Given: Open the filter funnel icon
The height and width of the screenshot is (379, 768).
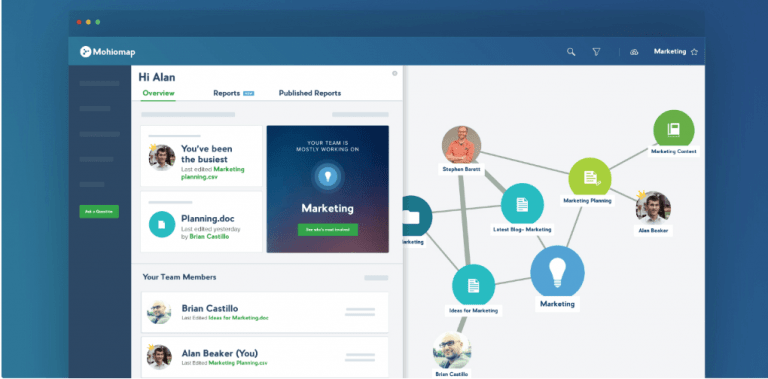Looking at the screenshot, I should coord(596,52).
